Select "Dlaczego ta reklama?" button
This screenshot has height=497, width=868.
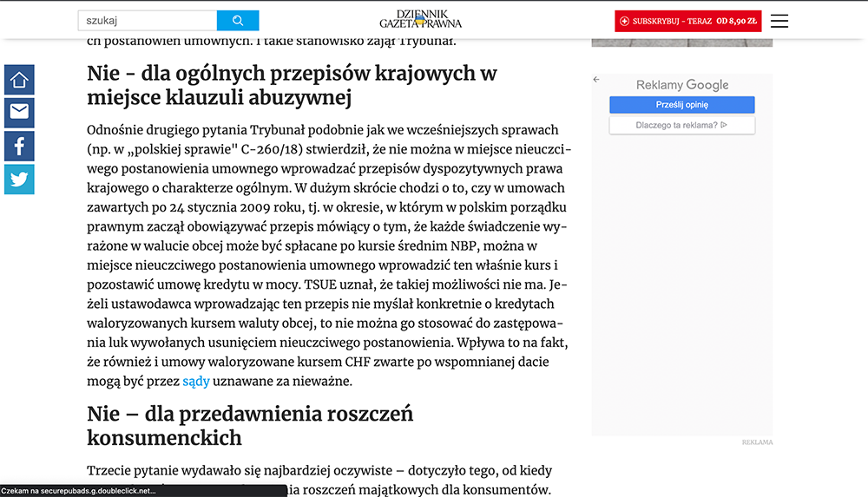coord(681,126)
